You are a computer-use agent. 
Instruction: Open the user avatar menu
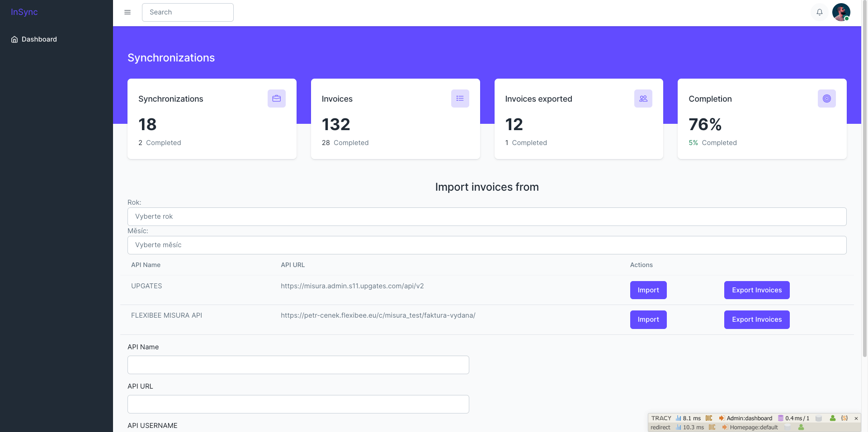[x=841, y=12]
